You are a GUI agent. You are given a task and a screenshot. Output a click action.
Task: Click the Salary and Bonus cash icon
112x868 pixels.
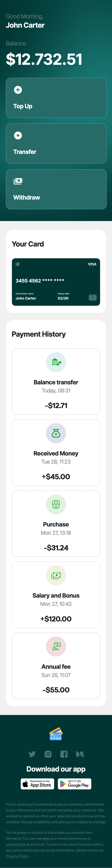click(x=56, y=576)
